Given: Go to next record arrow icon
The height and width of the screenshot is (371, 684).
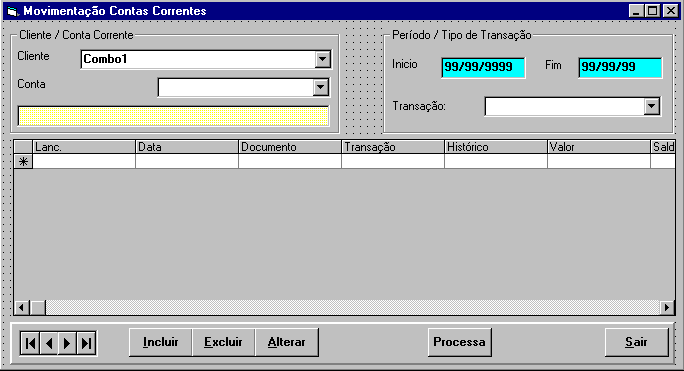Looking at the screenshot, I should [x=67, y=343].
